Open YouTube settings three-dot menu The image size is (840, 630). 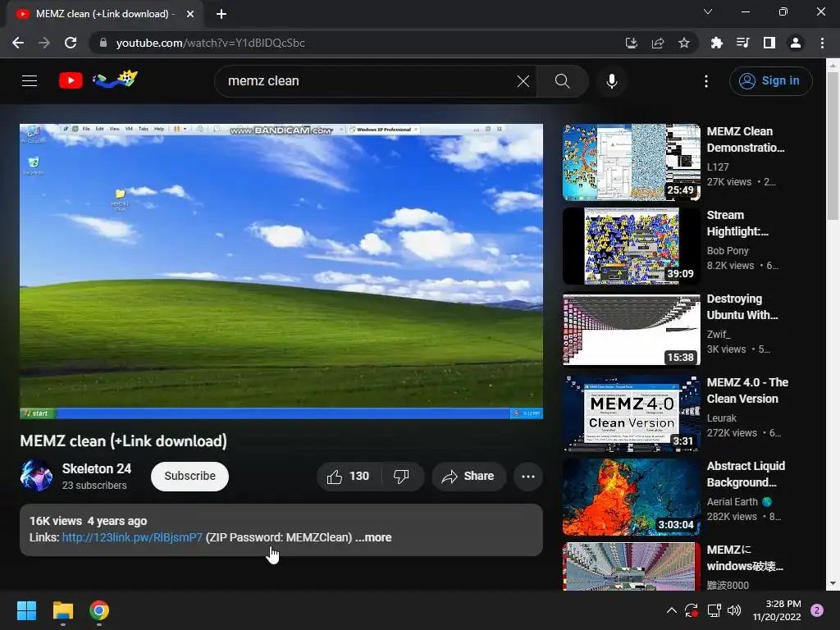tap(706, 81)
